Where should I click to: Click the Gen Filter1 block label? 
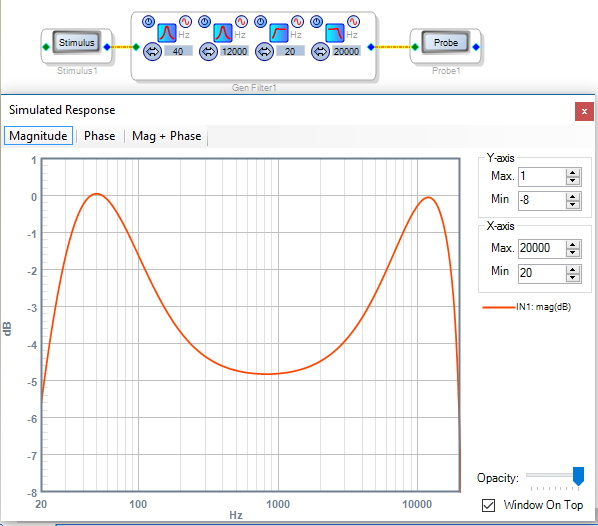(x=254, y=88)
